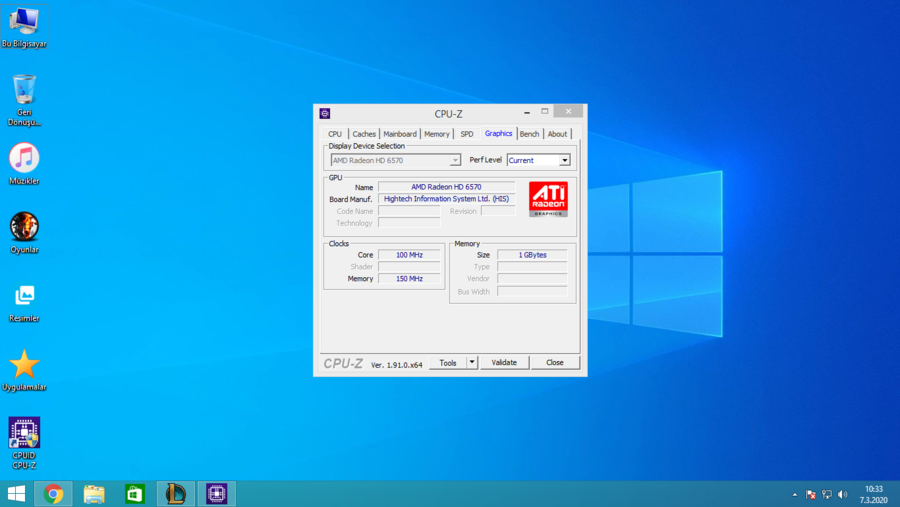
Task: Select the Graphics tab
Action: tap(498, 133)
